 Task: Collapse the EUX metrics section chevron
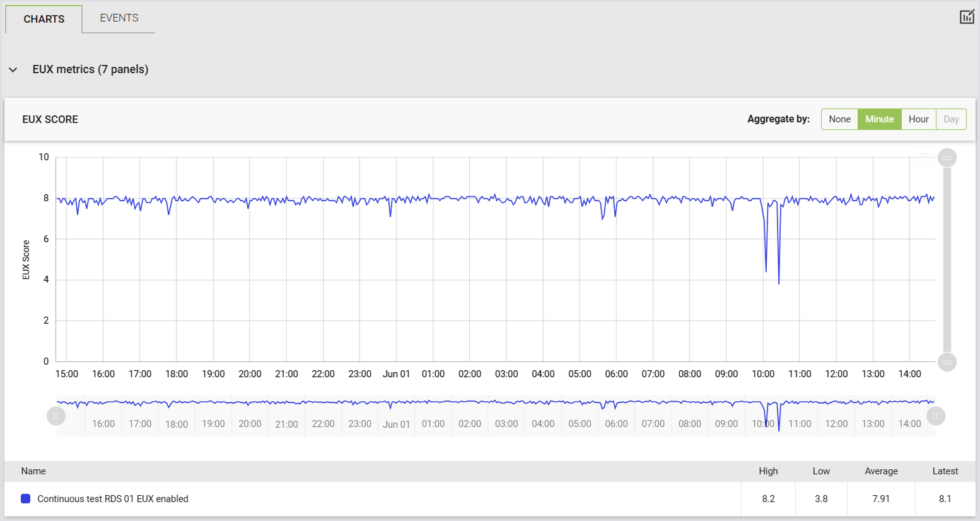coord(13,70)
